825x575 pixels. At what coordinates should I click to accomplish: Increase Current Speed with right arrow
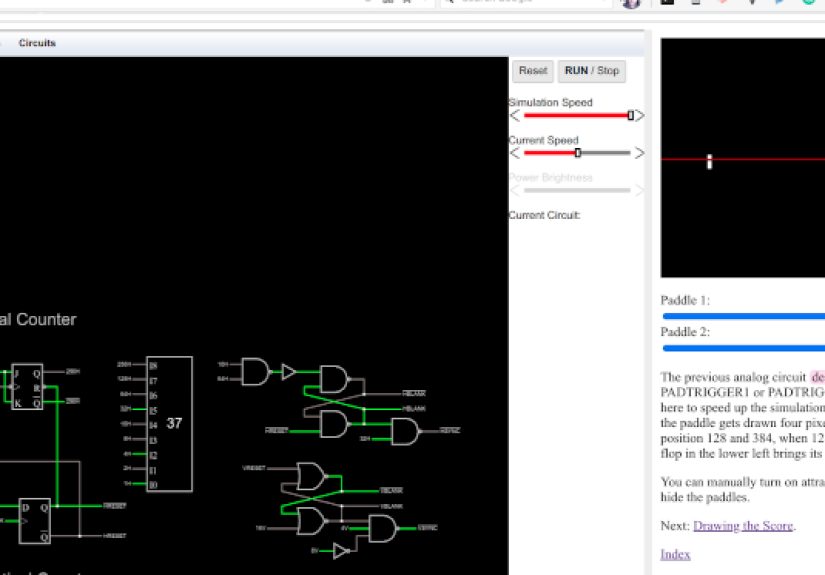coord(639,153)
